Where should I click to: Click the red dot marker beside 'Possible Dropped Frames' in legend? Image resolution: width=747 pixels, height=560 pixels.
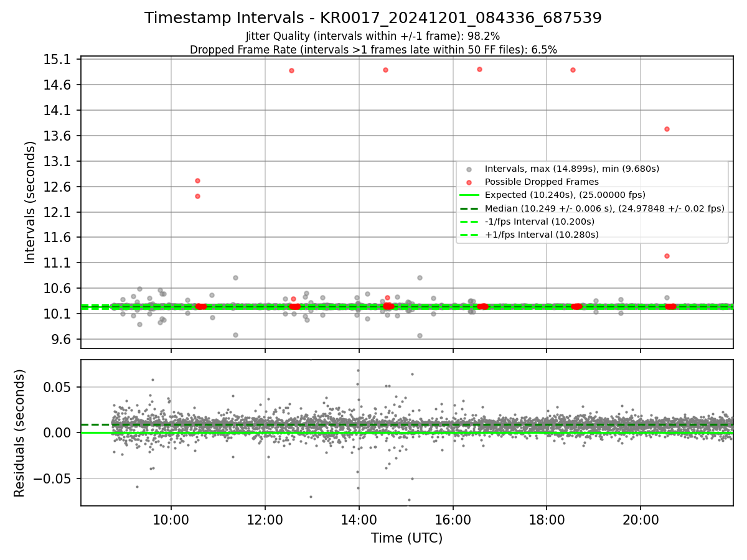click(469, 182)
